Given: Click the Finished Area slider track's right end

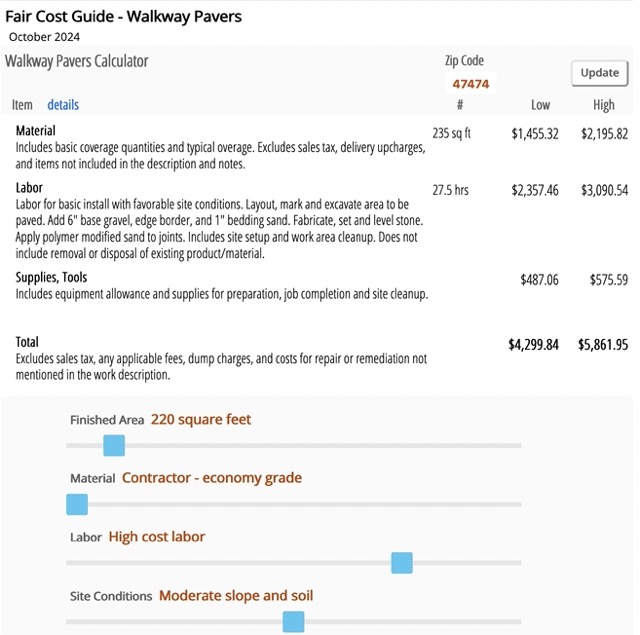Looking at the screenshot, I should pos(517,445).
